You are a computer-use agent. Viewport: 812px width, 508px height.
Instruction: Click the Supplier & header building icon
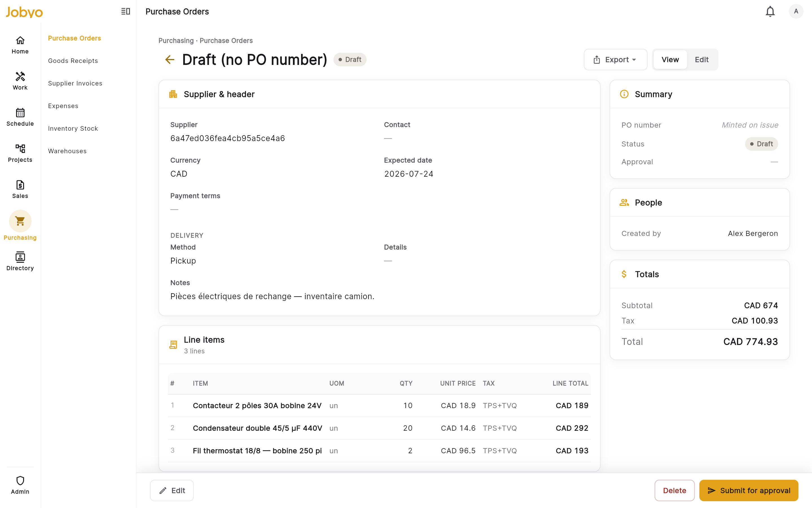(173, 94)
